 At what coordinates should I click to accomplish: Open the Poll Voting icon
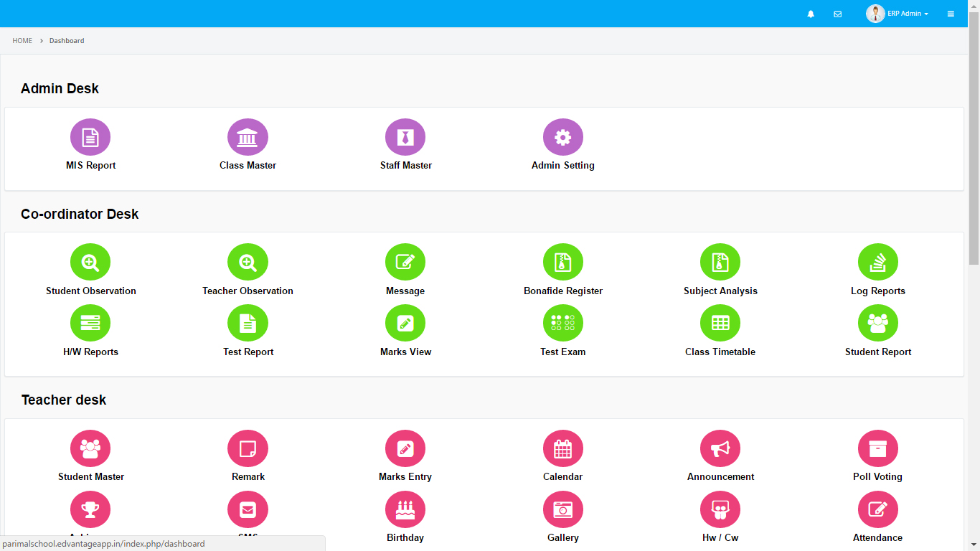[x=878, y=448]
